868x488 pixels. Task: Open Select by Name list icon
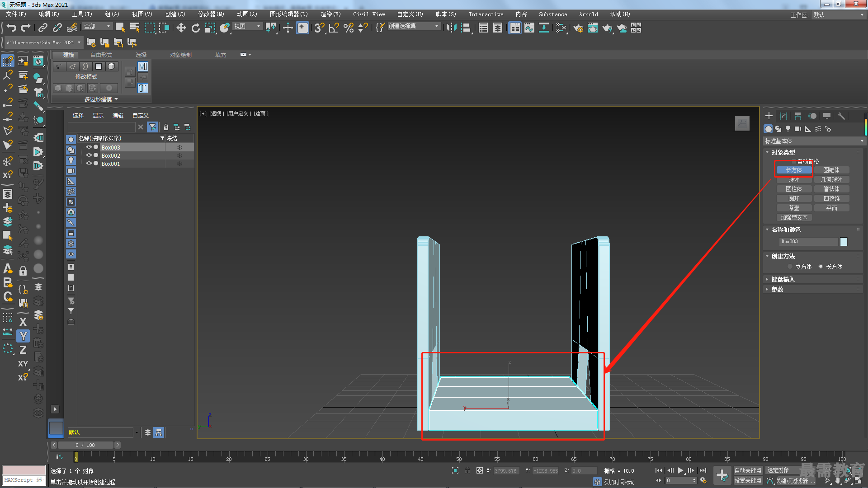click(135, 28)
